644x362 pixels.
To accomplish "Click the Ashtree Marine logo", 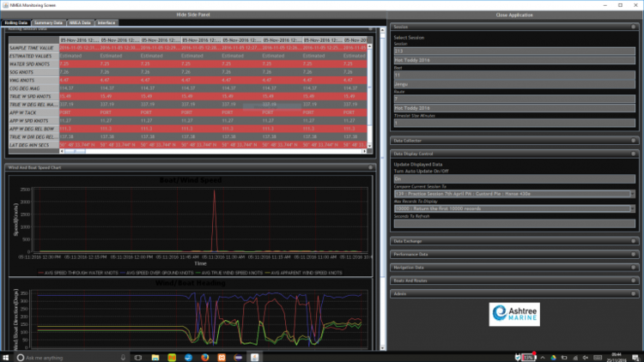I will 514,314.
